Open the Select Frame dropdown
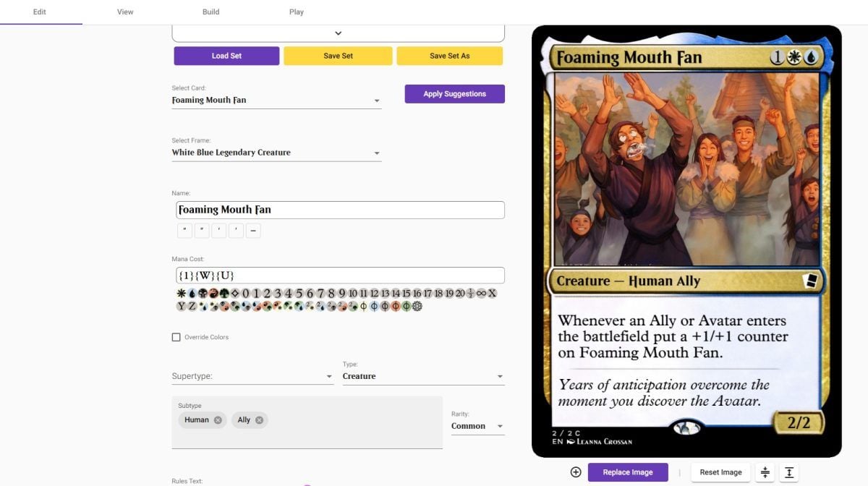This screenshot has width=868, height=486. coord(276,153)
